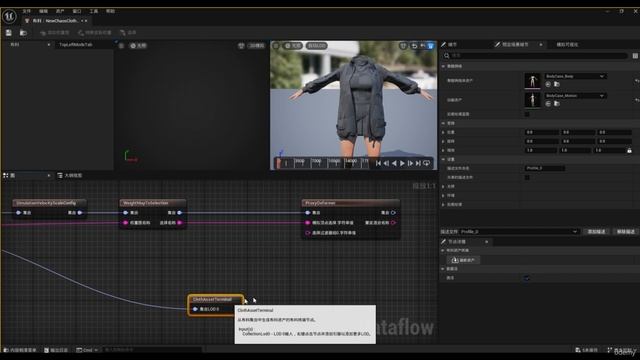Screen dimensions: 640x360
Task: Expand the scale row arrow in transform section
Action: 443,150
